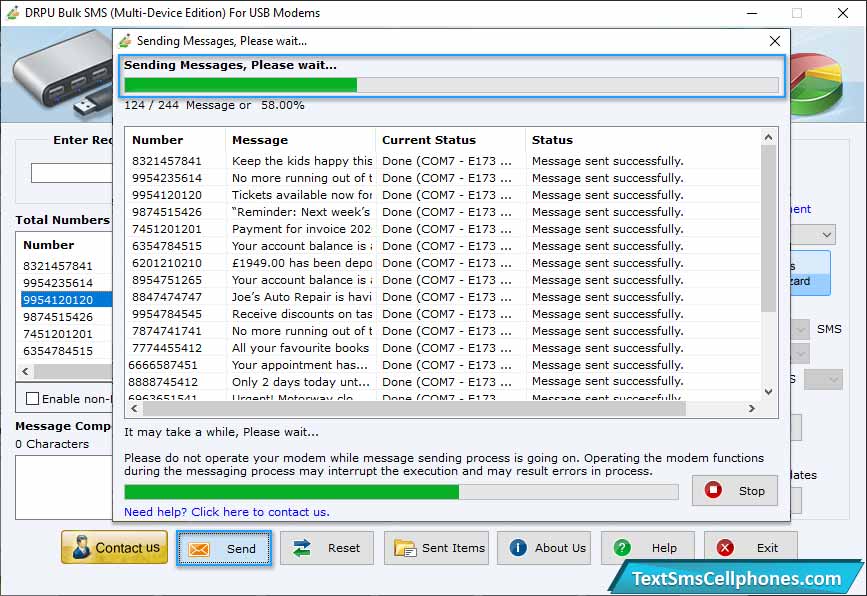This screenshot has width=867, height=596.
Task: Click the Help button label
Action: coord(664,548)
